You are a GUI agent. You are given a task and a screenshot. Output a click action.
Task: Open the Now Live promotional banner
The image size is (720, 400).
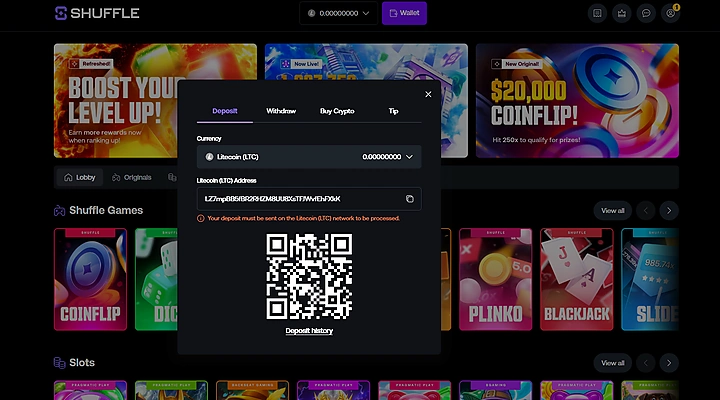pos(366,62)
